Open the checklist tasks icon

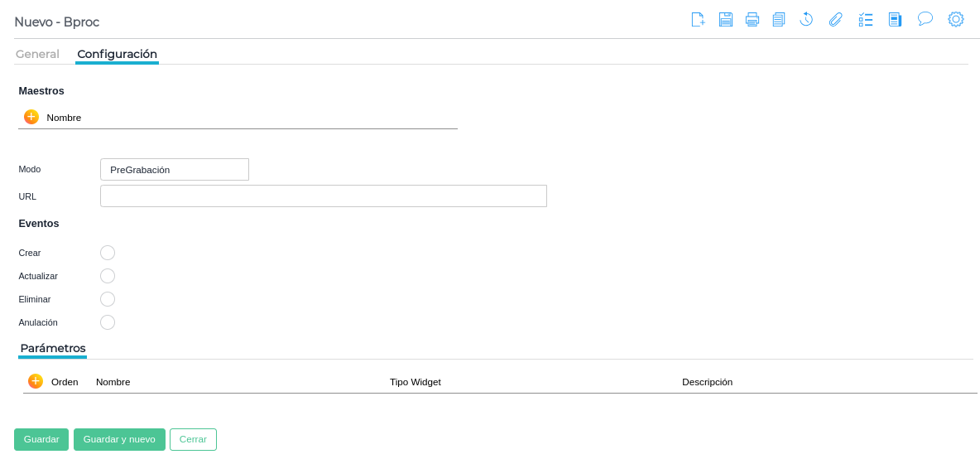tap(866, 19)
